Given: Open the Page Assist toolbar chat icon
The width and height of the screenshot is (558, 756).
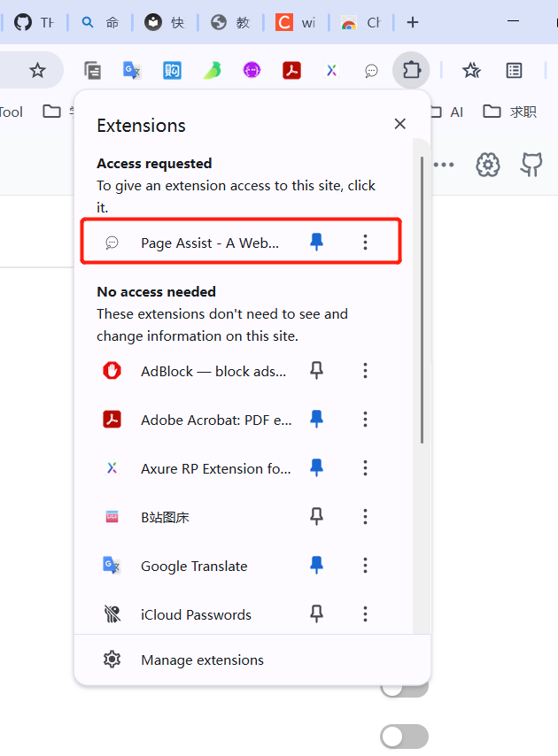Looking at the screenshot, I should (371, 70).
